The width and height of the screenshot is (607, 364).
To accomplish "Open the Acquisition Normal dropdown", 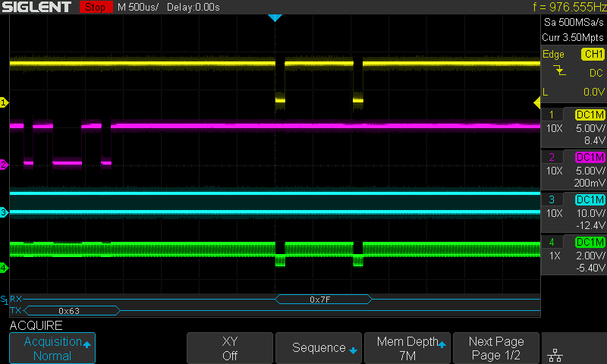I will pyautogui.click(x=52, y=348).
